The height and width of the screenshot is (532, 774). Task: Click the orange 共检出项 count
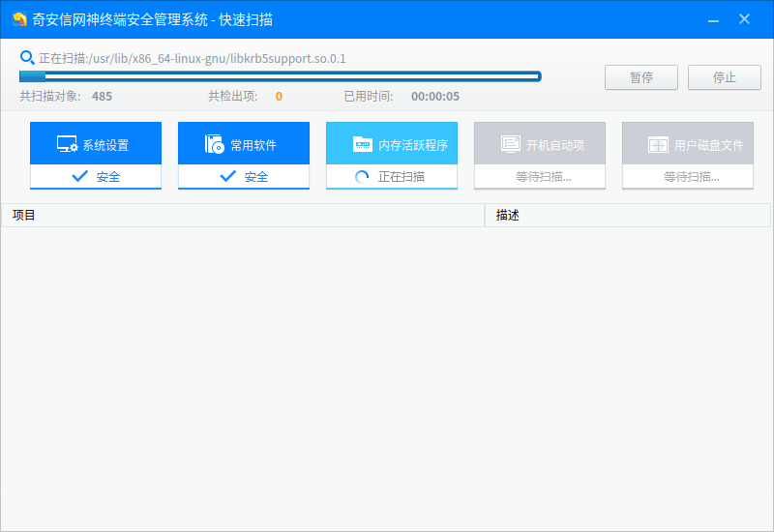pyautogui.click(x=279, y=97)
